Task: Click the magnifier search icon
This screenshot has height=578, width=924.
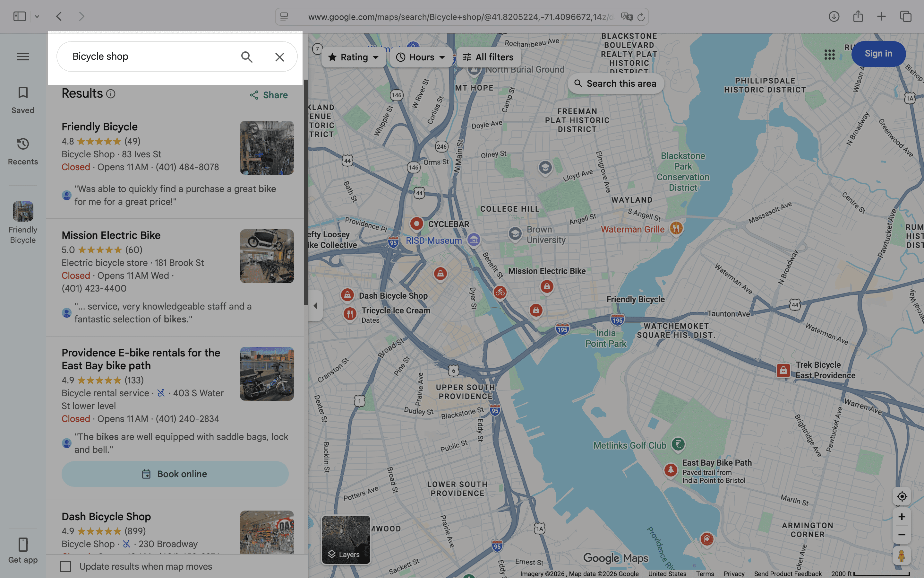Action: click(247, 57)
